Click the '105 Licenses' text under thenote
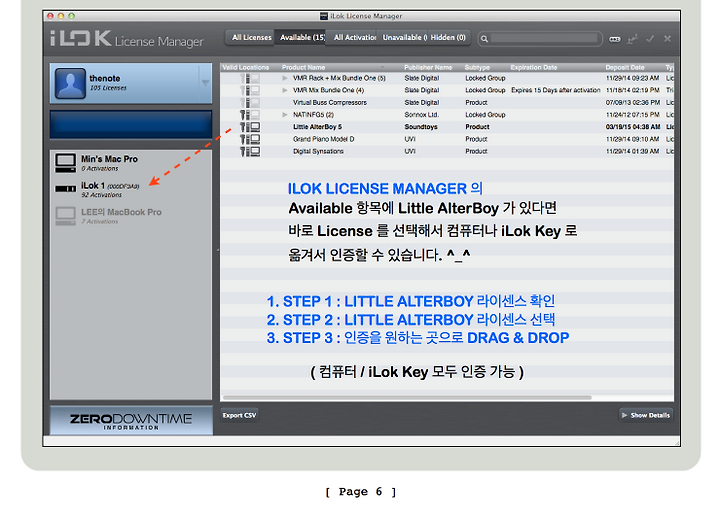Image resolution: width=720 pixels, height=516 pixels. coord(108,88)
